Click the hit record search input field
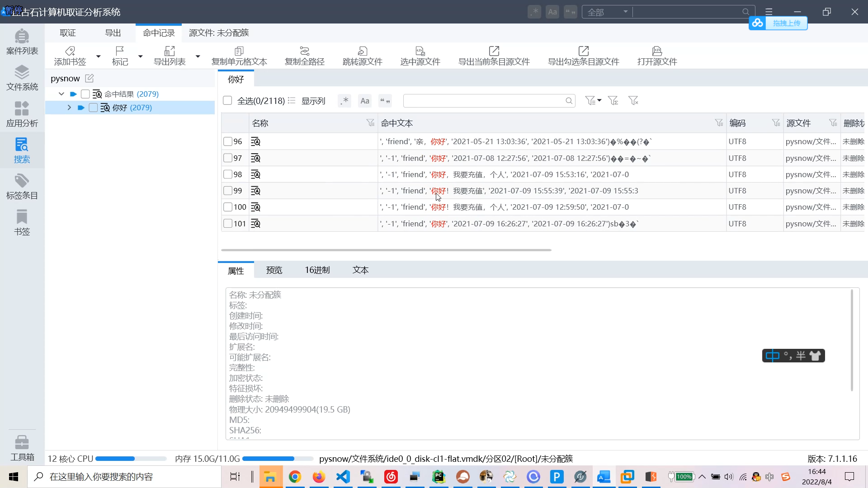Viewport: 868px width, 488px height. pos(484,101)
